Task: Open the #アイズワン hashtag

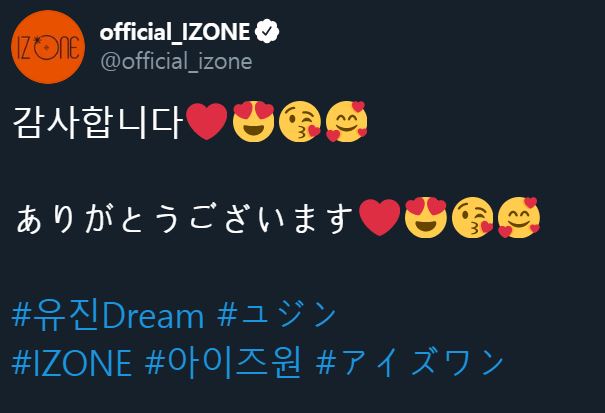Action: 410,362
